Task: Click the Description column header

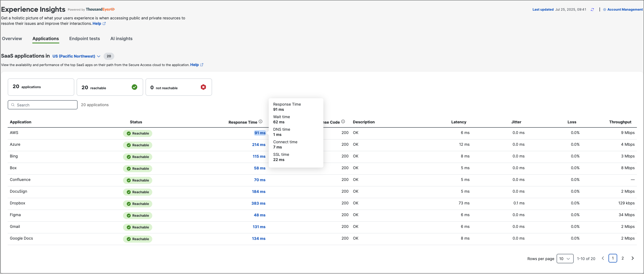Action: [x=364, y=122]
